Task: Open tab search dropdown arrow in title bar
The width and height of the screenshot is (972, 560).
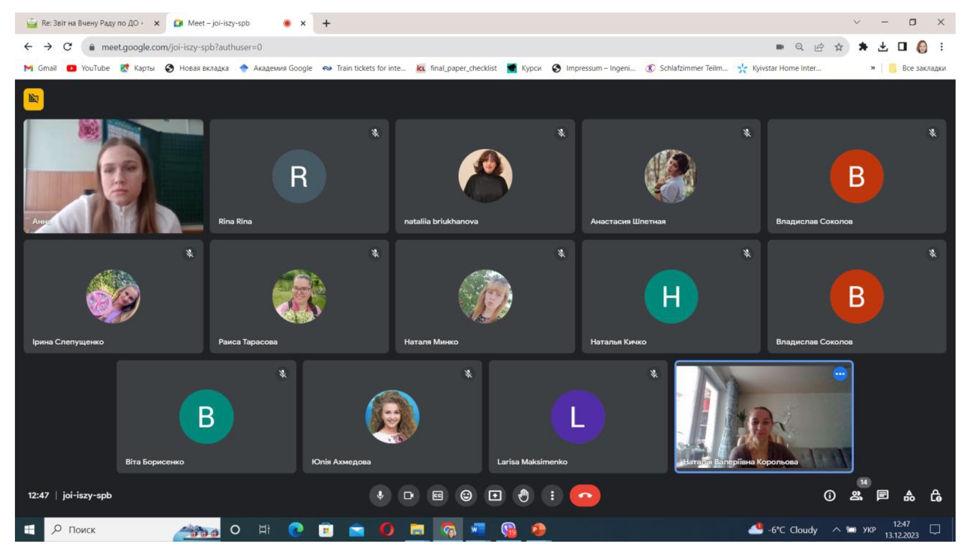Action: tap(857, 22)
